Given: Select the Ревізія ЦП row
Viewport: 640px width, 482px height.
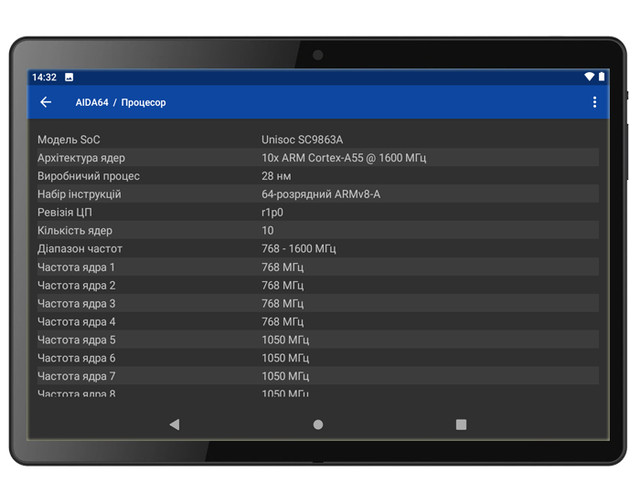Looking at the screenshot, I should 318,213.
